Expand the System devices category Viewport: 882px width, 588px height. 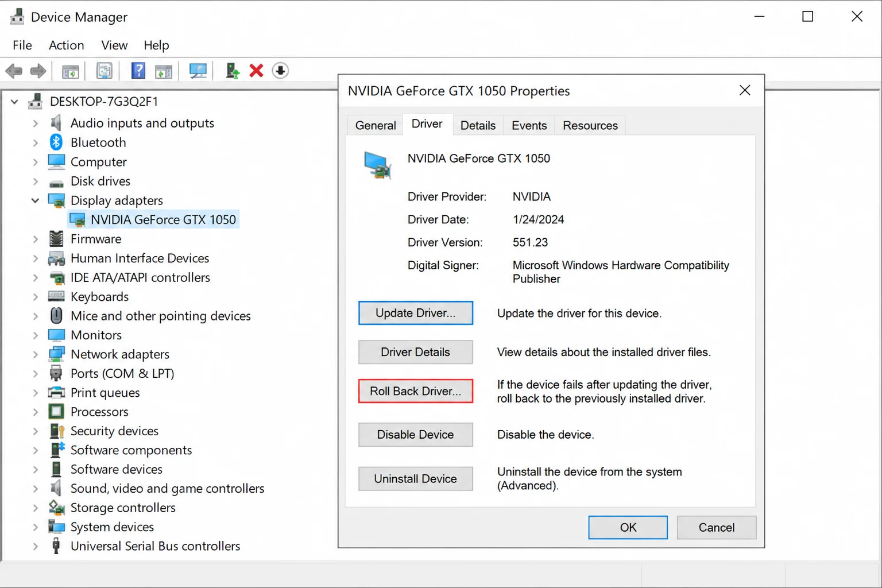coord(35,527)
